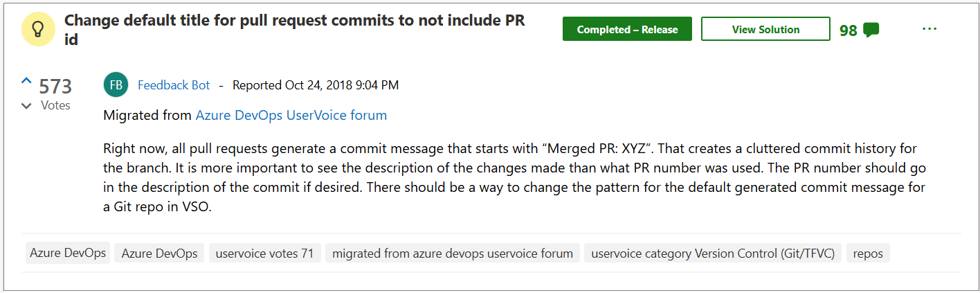Image resolution: width=980 pixels, height=293 pixels.
Task: Click the uservoice votes 71 tag
Action: point(264,254)
